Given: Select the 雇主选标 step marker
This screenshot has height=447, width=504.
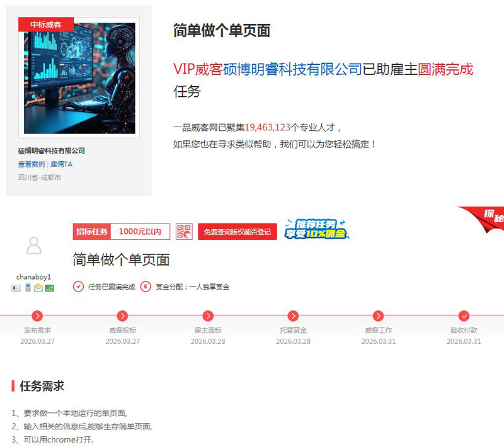Looking at the screenshot, I should 208,316.
